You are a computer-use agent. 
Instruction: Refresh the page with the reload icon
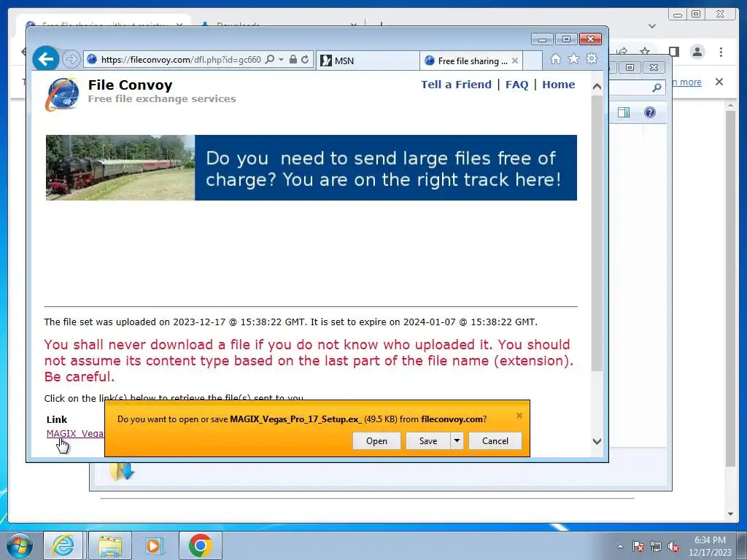305,60
